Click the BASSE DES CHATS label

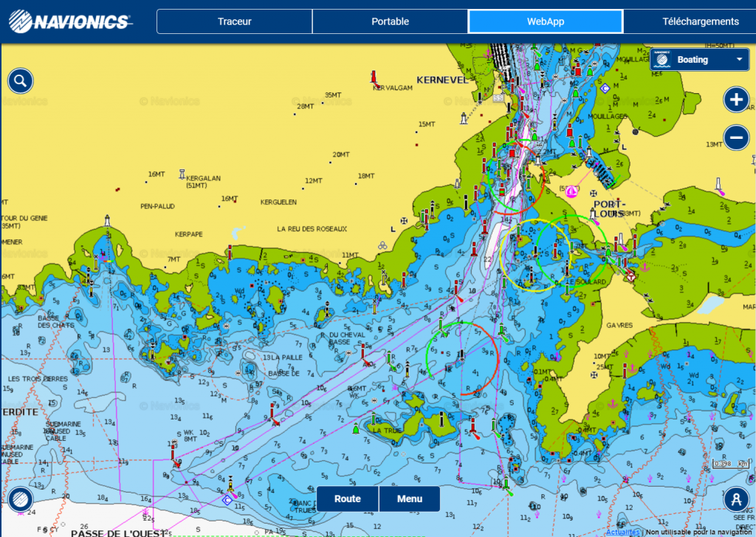(56, 322)
